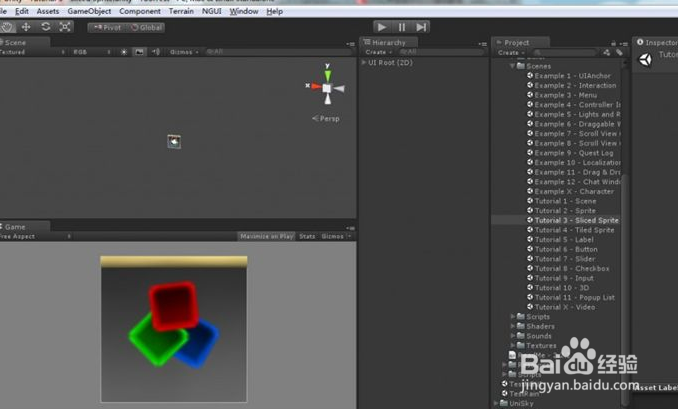Click scene icon beside Tutorial X - Video
This screenshot has height=409, width=678.
click(530, 307)
